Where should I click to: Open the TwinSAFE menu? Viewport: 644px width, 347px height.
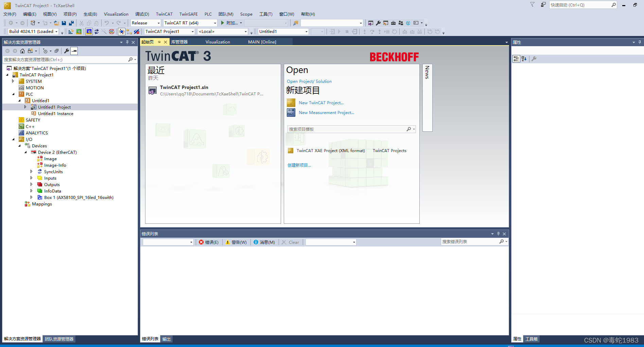point(189,14)
